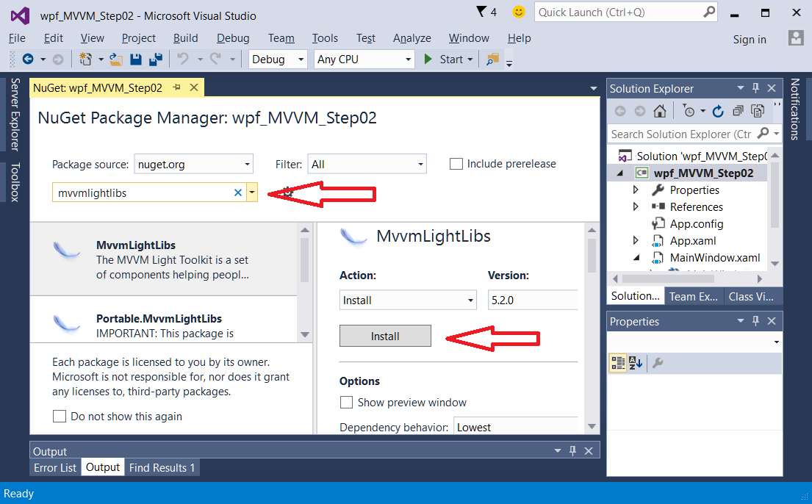This screenshot has height=504, width=812.
Task: Click the Search Solution Explorer field
Action: click(x=694, y=134)
